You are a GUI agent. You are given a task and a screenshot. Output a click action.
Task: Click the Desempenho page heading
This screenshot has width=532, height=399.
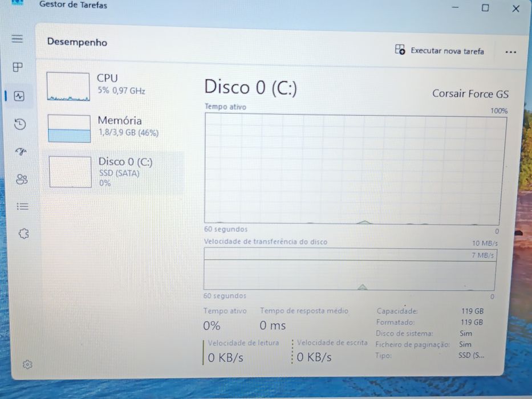click(x=77, y=42)
